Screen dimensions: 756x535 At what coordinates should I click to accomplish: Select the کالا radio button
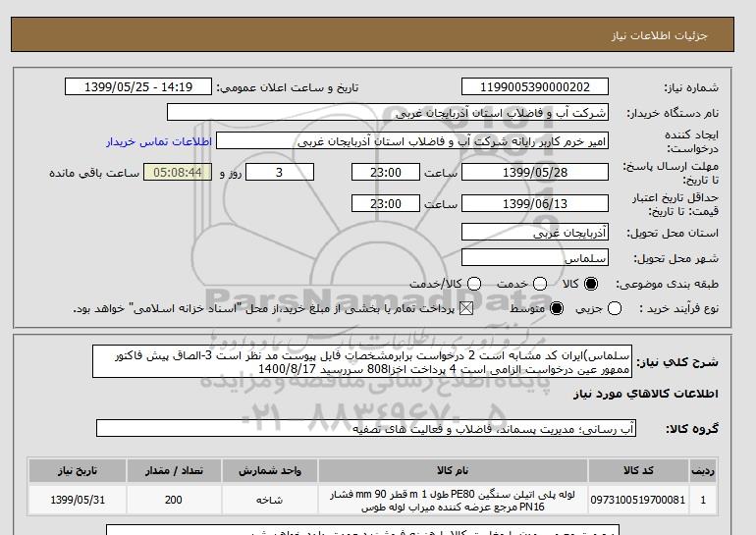point(591,284)
